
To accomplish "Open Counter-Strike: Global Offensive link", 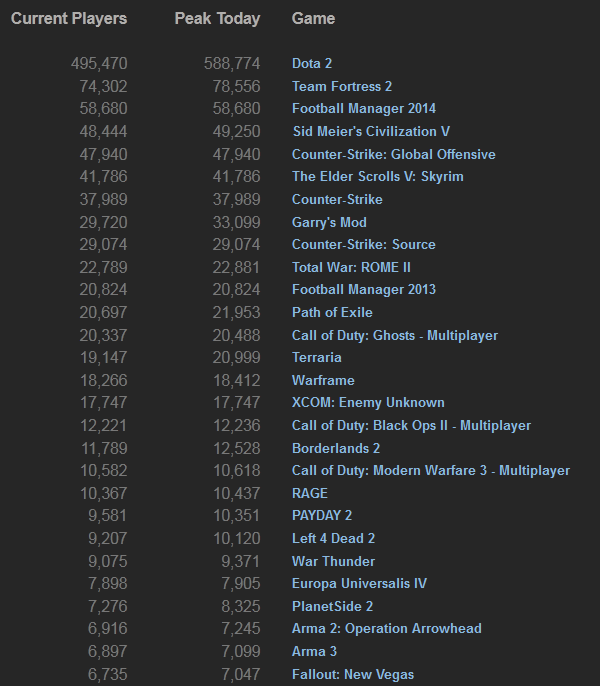I will 393,154.
